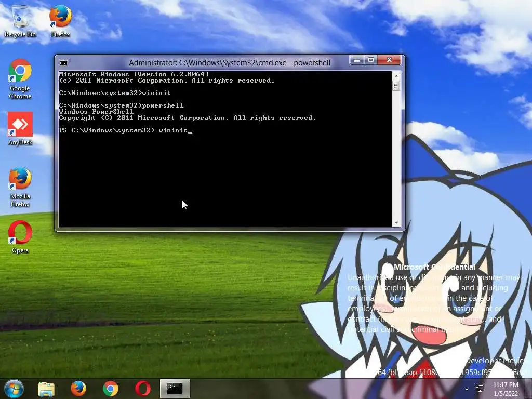Click the console scrollbar up arrow

(396, 75)
